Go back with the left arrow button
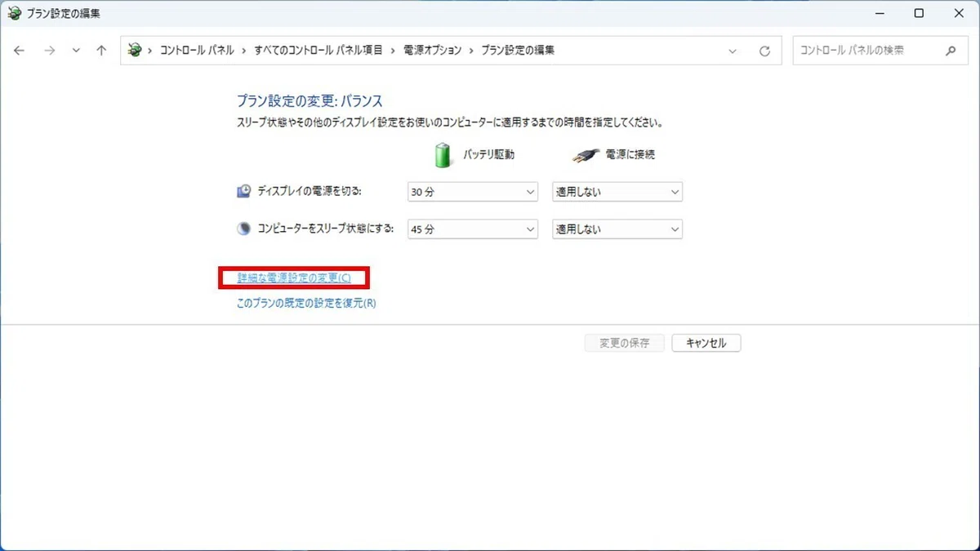 pyautogui.click(x=19, y=51)
